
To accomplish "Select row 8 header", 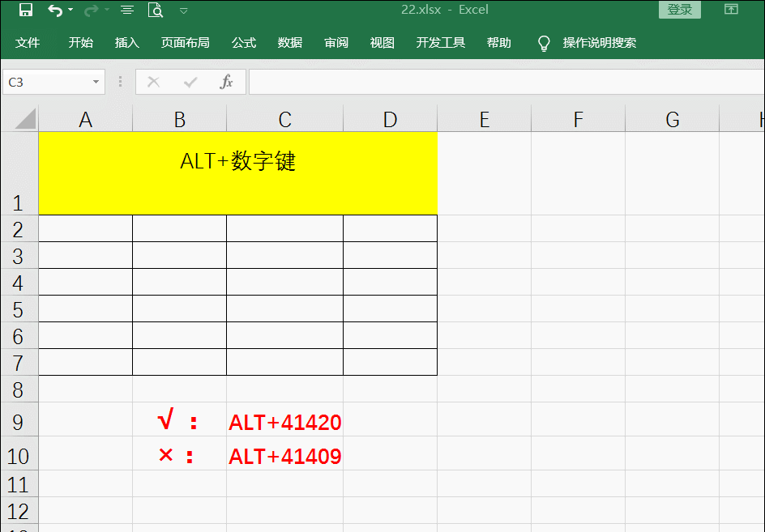I will (19, 389).
